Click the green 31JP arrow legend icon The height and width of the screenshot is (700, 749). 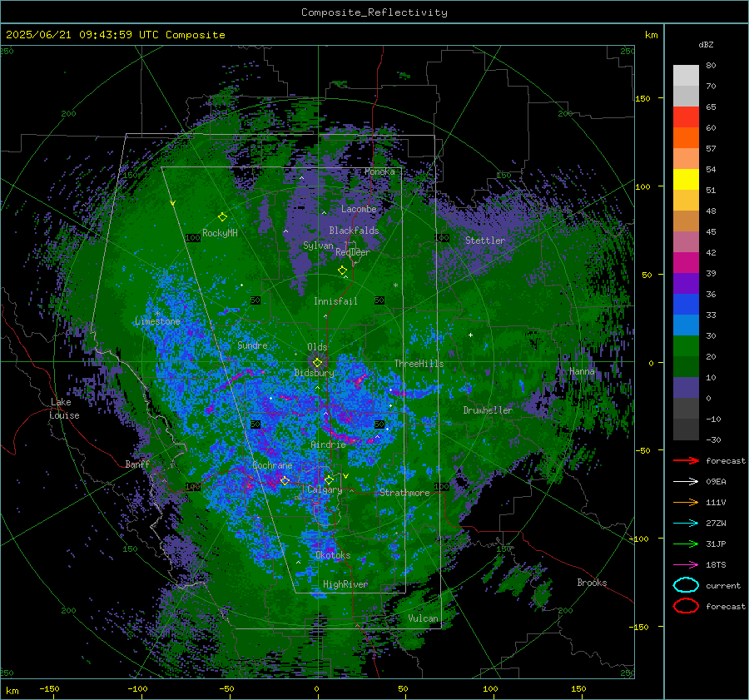coord(686,544)
